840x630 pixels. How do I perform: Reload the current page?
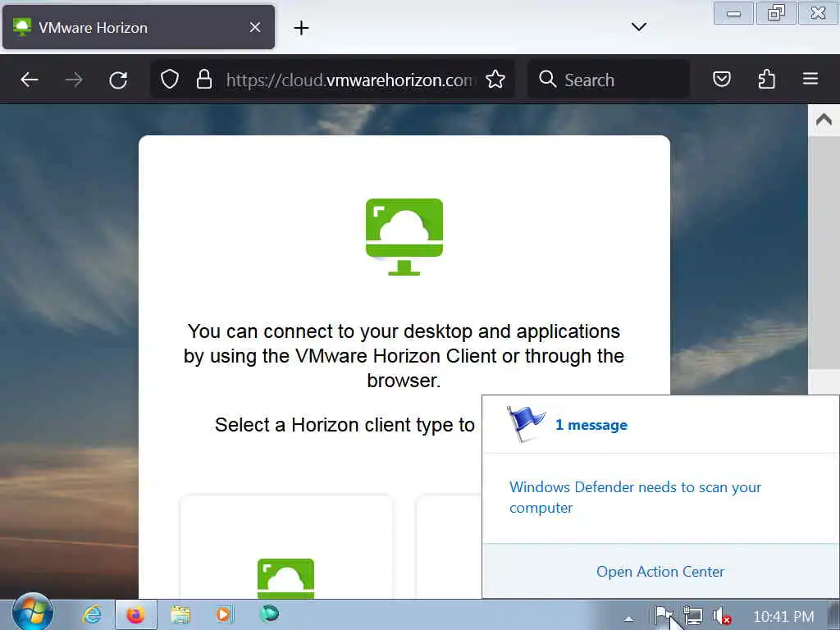click(118, 80)
